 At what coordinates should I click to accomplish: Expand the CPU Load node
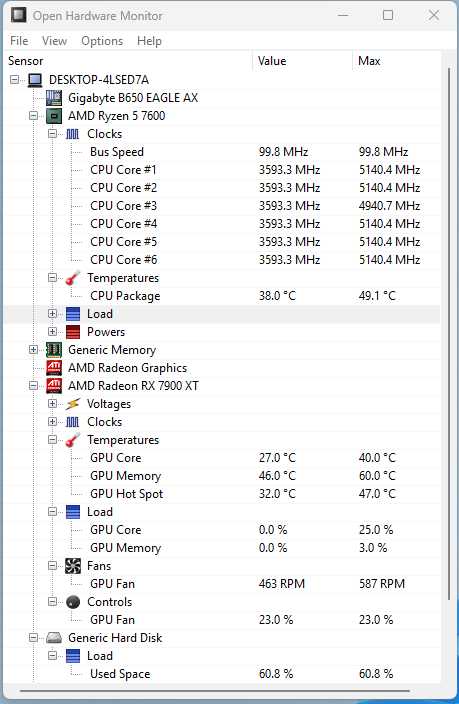pyautogui.click(x=53, y=314)
